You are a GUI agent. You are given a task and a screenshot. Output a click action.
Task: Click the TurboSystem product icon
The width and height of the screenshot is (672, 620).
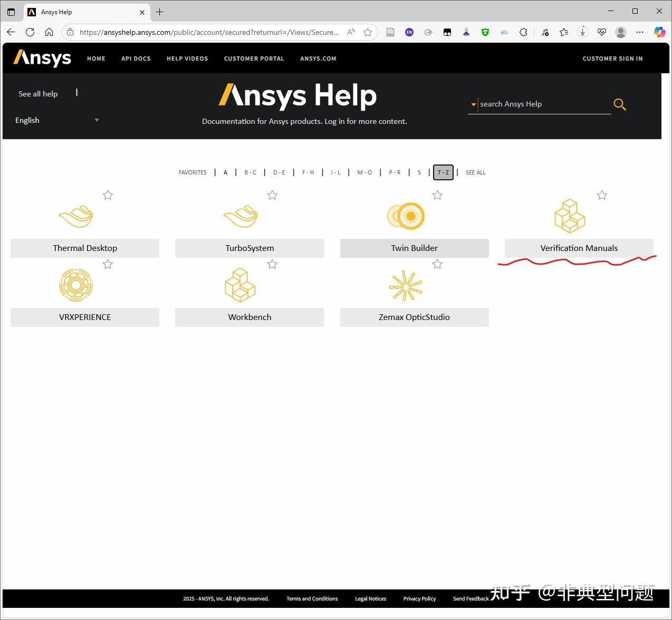click(x=241, y=216)
